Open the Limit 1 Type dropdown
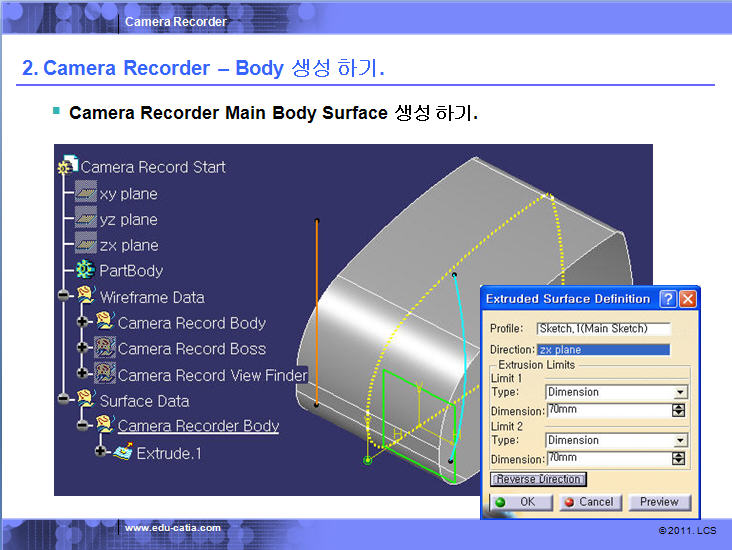Viewport: 732px width, 550px height. 681,393
